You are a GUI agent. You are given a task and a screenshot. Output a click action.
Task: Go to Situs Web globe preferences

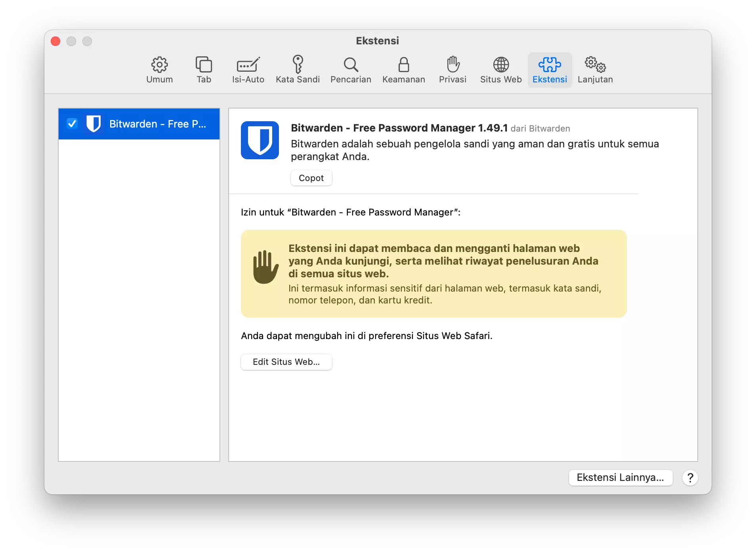pyautogui.click(x=501, y=69)
